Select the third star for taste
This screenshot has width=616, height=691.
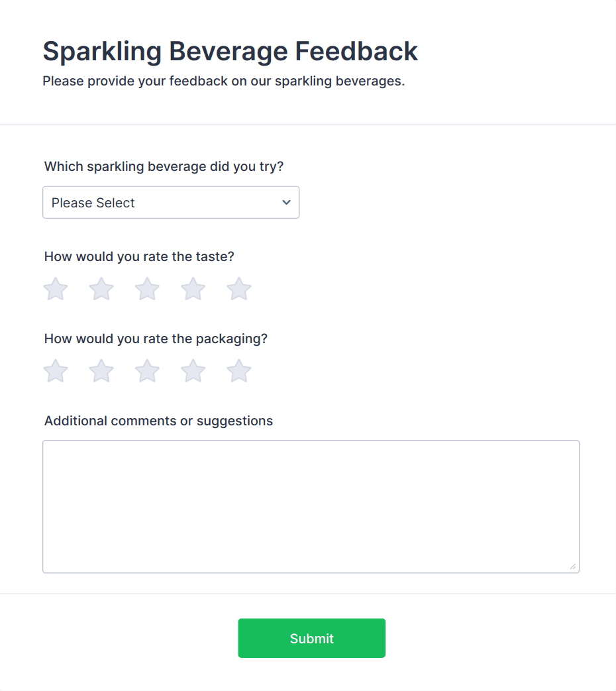click(147, 290)
